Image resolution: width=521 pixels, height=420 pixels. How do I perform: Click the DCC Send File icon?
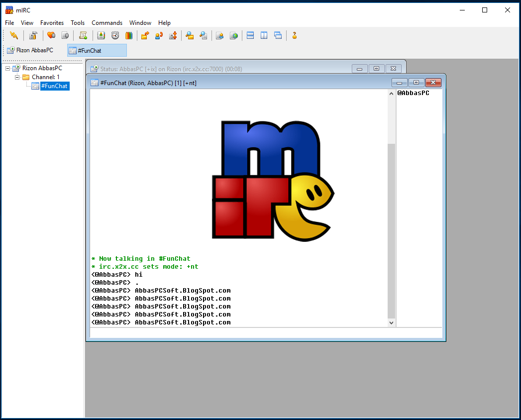145,35
